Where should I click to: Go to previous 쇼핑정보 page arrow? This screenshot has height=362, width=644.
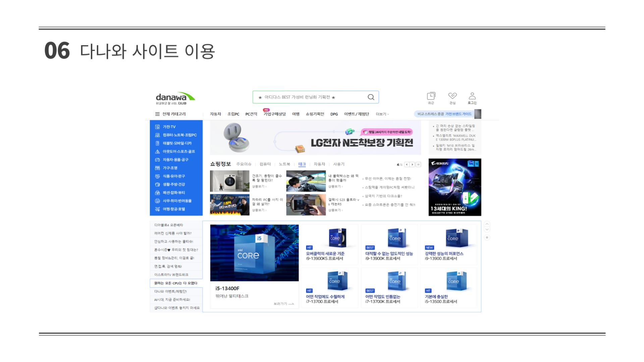(407, 165)
